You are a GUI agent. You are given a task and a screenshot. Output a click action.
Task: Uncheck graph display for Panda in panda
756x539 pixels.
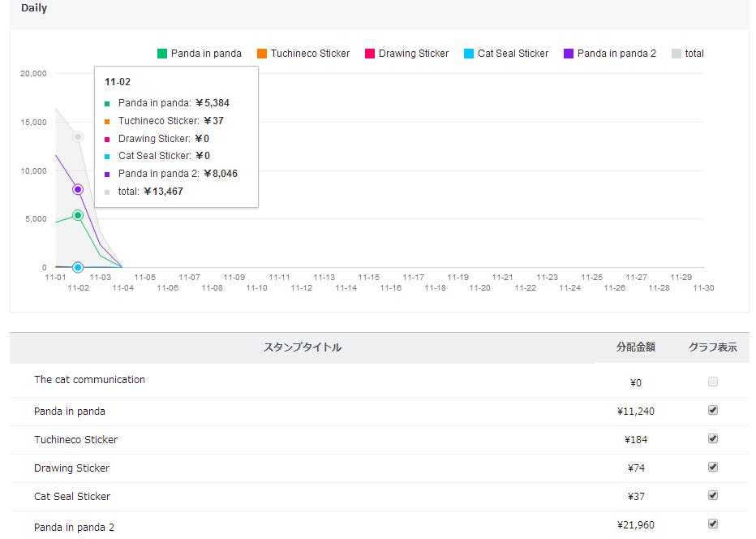(713, 410)
